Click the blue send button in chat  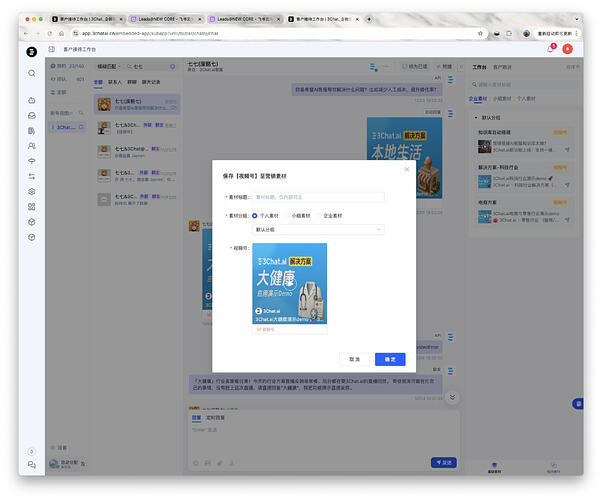click(x=443, y=462)
